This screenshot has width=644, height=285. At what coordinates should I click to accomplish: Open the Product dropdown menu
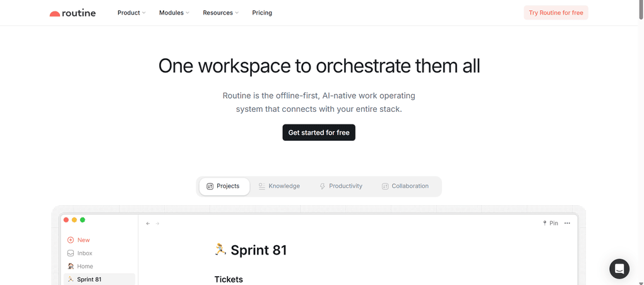131,13
